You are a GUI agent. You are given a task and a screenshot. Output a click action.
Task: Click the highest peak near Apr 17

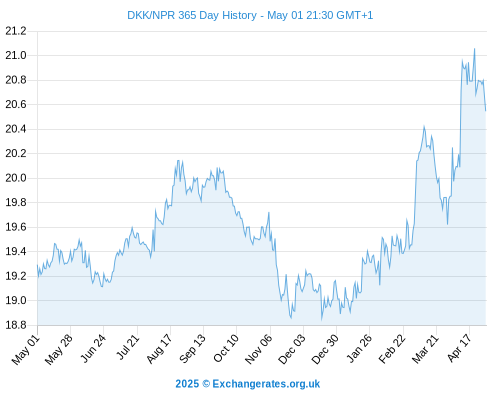coord(474,49)
